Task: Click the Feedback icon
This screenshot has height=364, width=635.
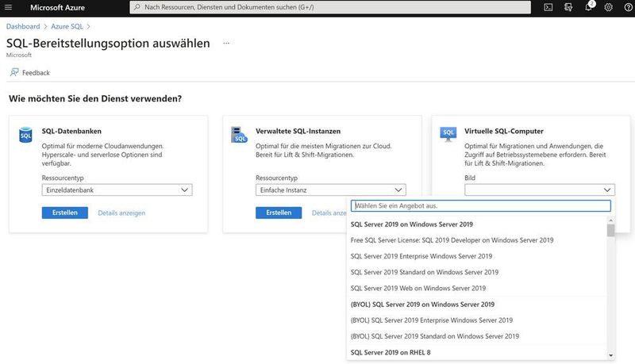Action: tap(14, 72)
